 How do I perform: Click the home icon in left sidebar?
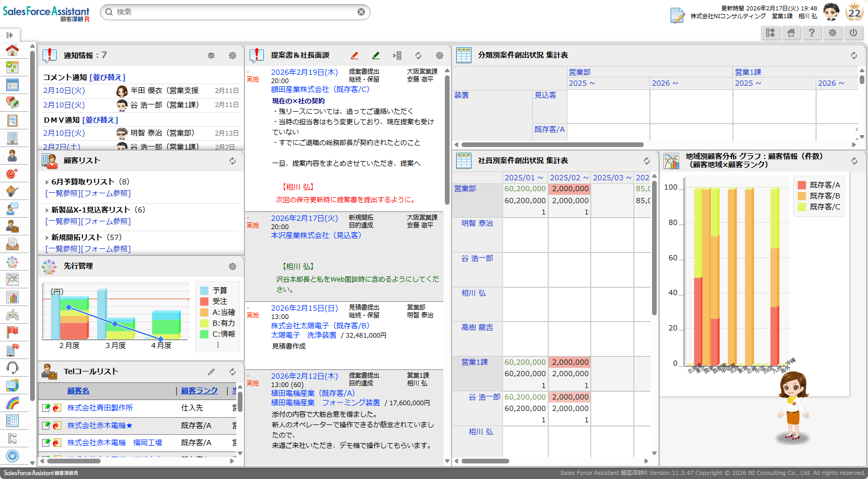(12, 50)
